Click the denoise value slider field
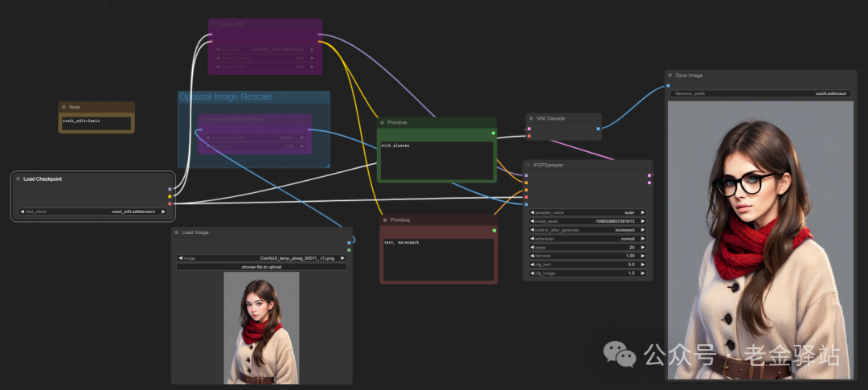Screen dimensions: 868x390 point(587,256)
